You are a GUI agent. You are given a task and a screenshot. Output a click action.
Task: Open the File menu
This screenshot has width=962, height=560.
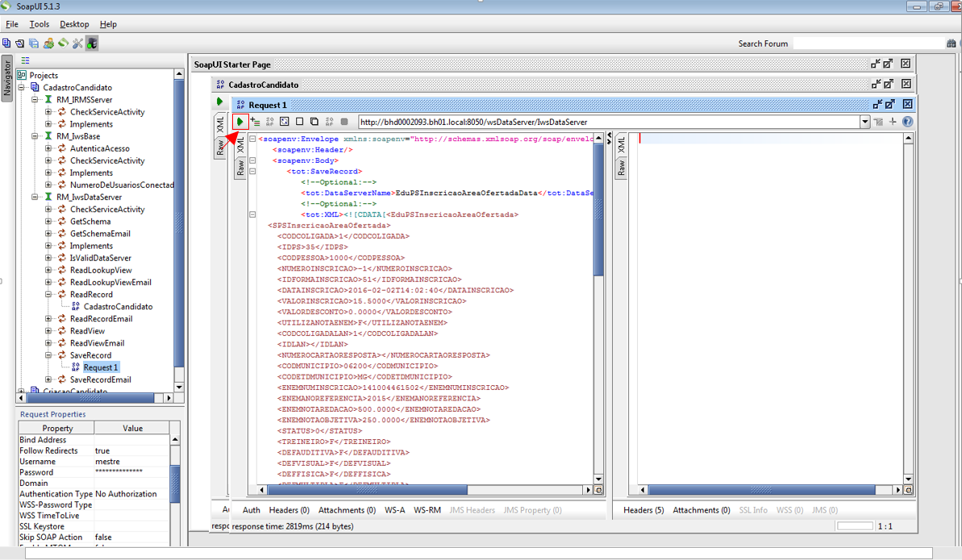[11, 24]
